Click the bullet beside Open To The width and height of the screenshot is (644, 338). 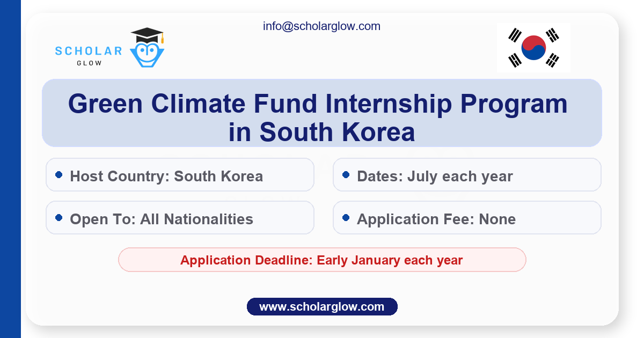[x=59, y=218]
